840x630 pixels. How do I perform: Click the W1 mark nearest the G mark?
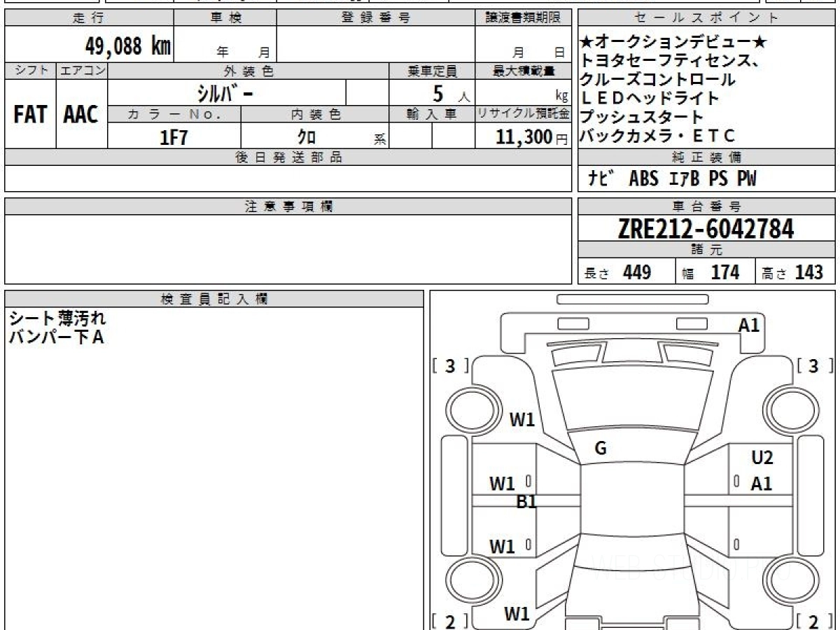(521, 420)
